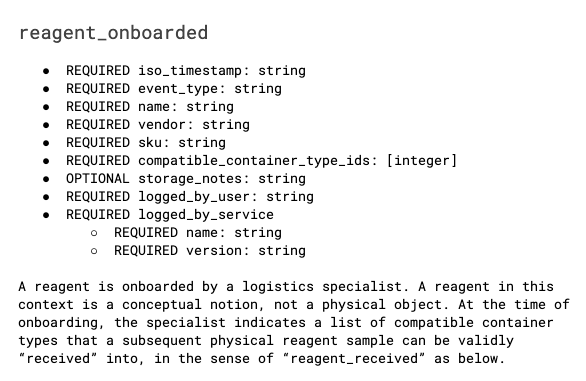The height and width of the screenshot is (381, 586).
Task: Click the hollow bullet before version
Action: coord(94,251)
